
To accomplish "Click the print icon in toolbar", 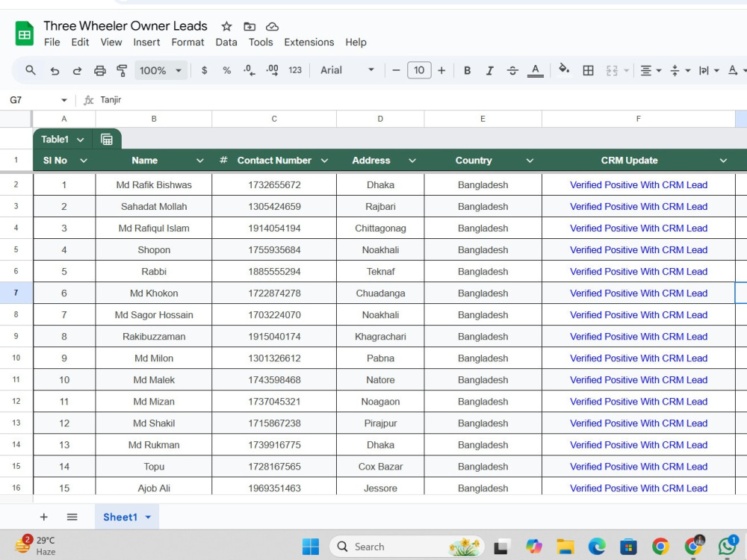I will click(x=99, y=70).
